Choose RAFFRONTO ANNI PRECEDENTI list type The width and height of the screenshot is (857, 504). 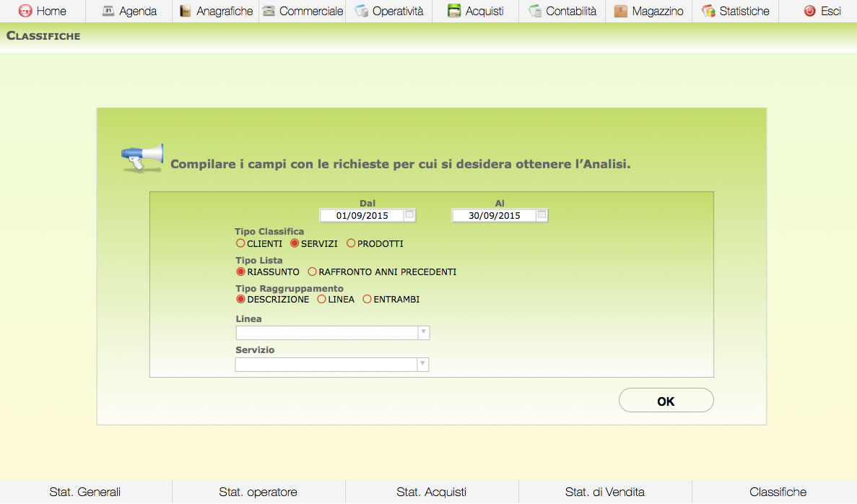(313, 272)
